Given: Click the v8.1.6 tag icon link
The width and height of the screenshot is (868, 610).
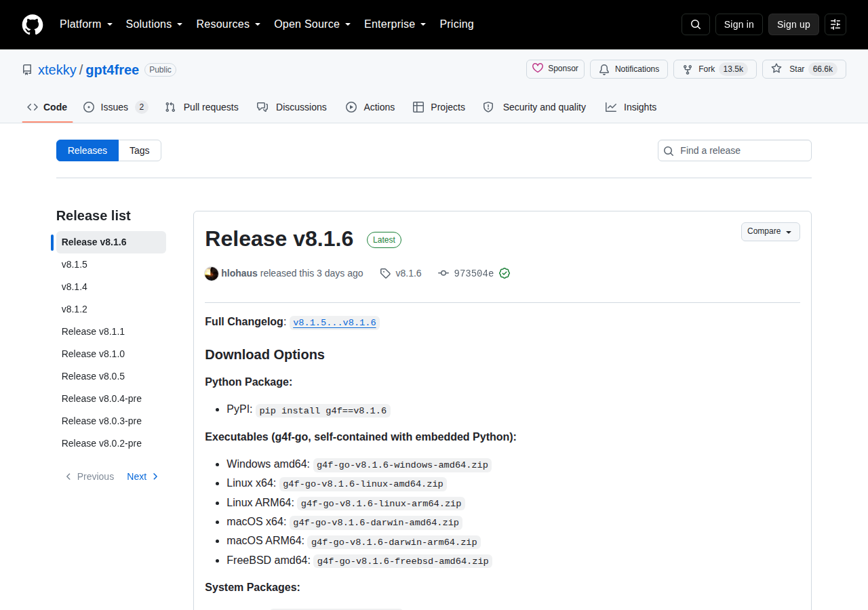Looking at the screenshot, I should pyautogui.click(x=401, y=273).
